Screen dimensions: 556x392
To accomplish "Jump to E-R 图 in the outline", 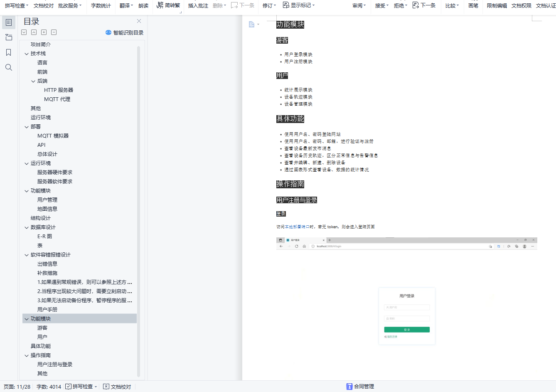I will [x=45, y=237].
